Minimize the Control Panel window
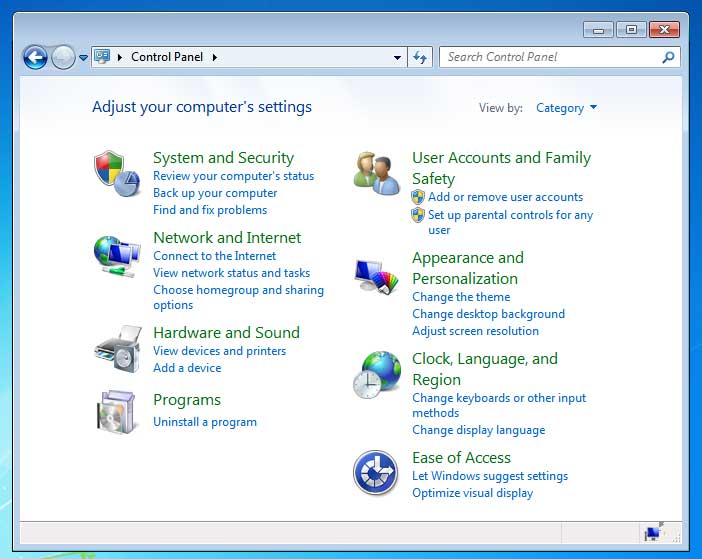Viewport: 702px width, 559px height. click(x=598, y=30)
